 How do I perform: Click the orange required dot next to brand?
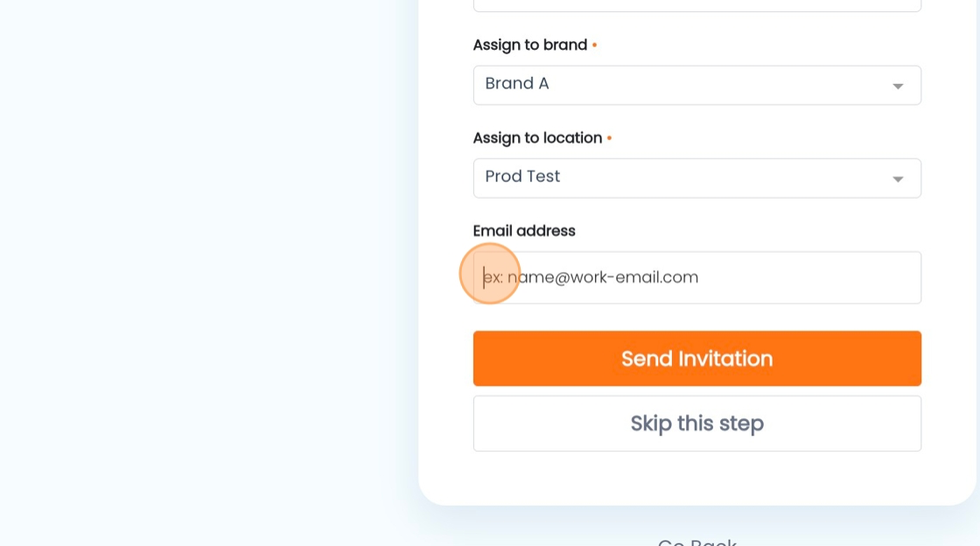[594, 45]
